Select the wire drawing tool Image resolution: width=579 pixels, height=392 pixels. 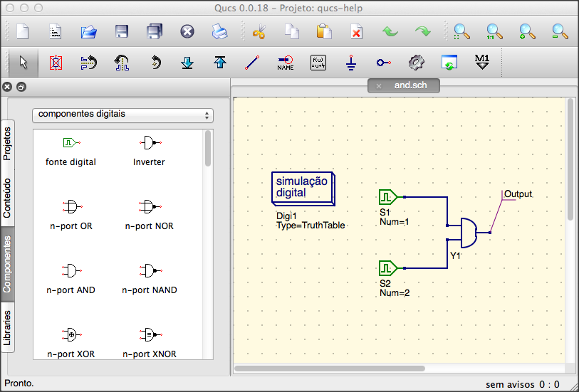[252, 63]
